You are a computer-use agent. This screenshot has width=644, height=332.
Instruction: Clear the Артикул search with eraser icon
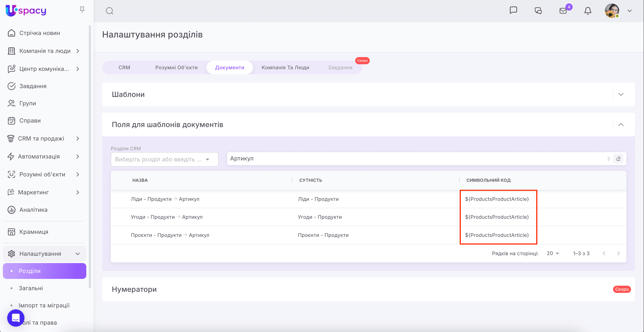[x=618, y=159]
